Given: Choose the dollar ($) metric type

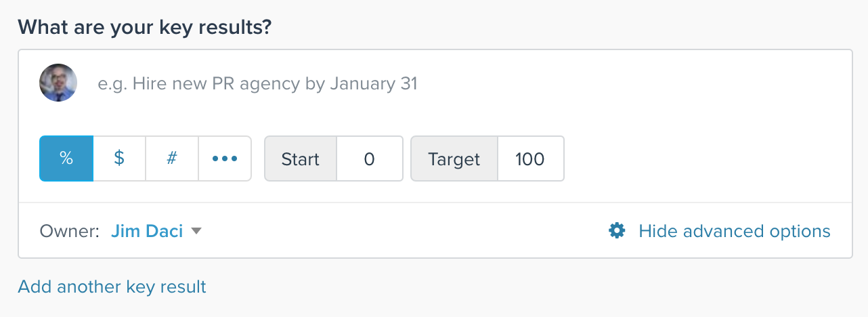Looking at the screenshot, I should pos(119,158).
